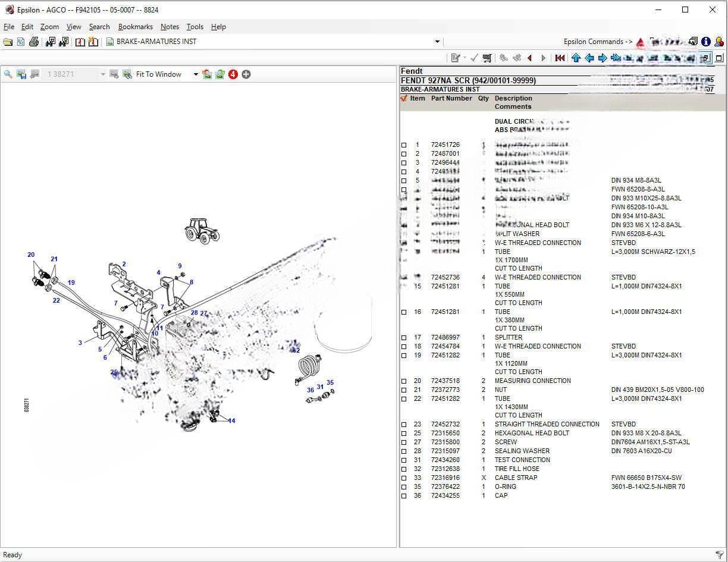This screenshot has width=728, height=562.
Task: Tick the checkbox for item 21 NUT
Action: (404, 390)
